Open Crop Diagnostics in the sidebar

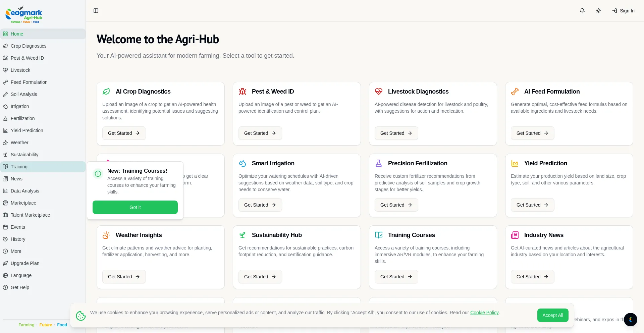pos(29,46)
